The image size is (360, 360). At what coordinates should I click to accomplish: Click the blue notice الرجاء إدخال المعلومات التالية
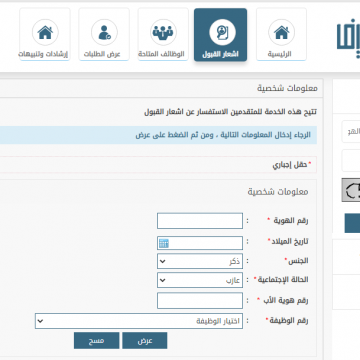(x=158, y=135)
